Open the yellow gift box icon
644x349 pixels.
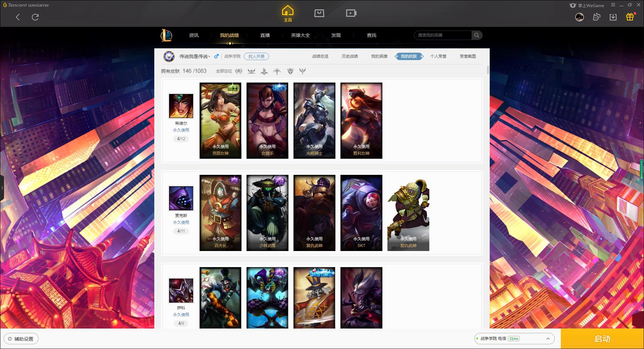pos(630,17)
